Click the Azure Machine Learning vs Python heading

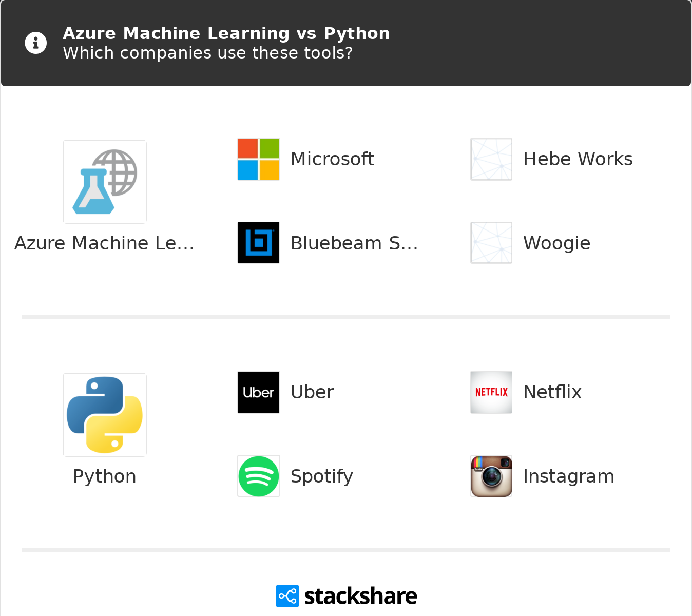(x=226, y=33)
